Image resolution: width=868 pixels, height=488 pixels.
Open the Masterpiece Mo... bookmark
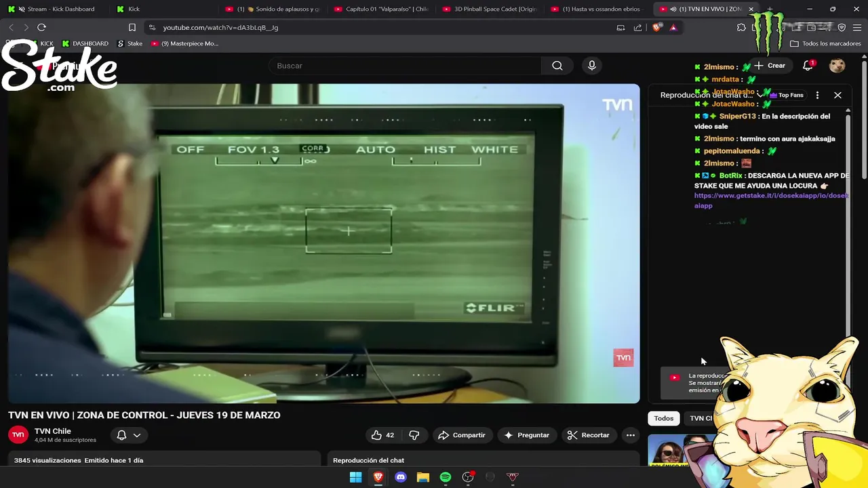[x=184, y=43]
